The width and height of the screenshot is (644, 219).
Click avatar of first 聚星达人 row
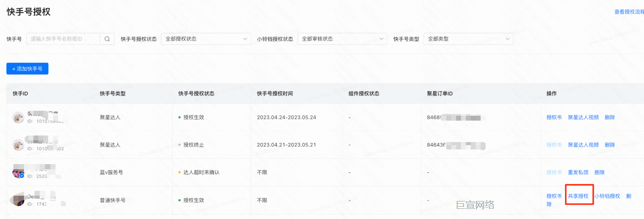18,118
